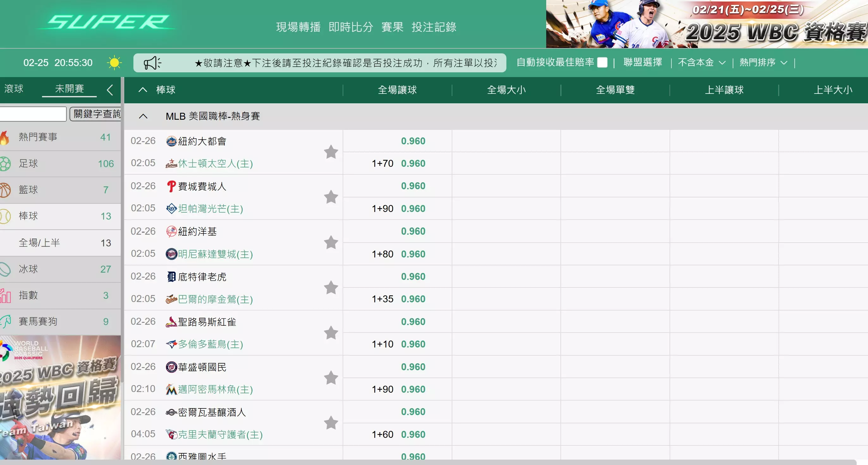Collapse the 棒球 section header chevron
868x465 pixels.
pos(143,90)
